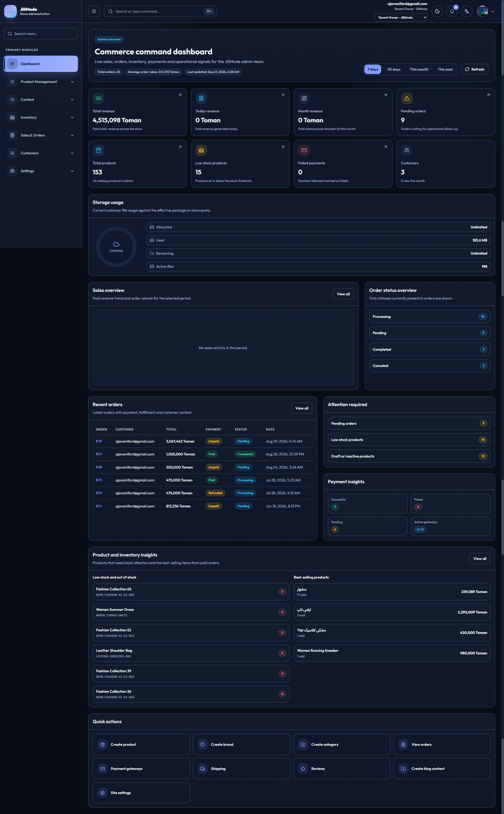Expand Settings sidebar menu
The height and width of the screenshot is (814, 504).
click(41, 171)
